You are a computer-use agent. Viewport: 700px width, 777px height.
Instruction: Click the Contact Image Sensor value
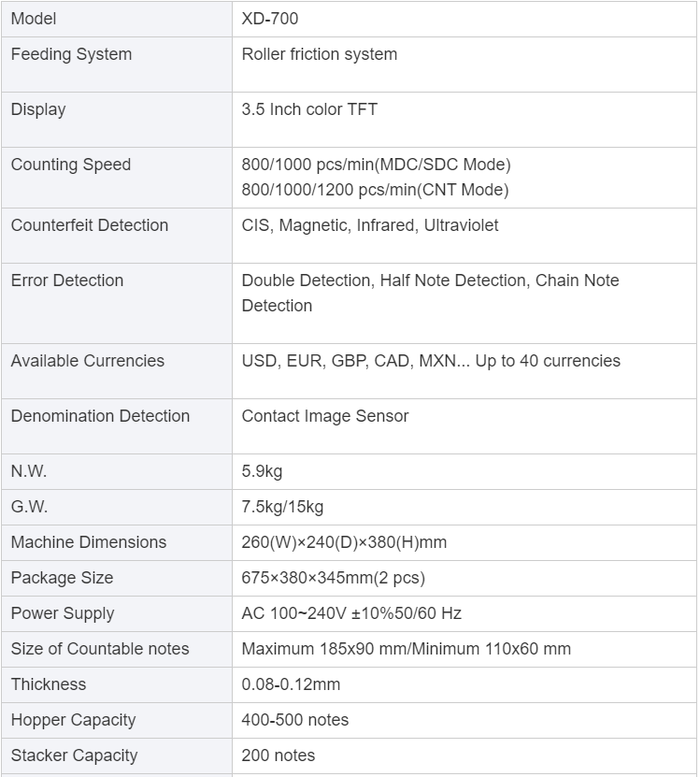point(325,416)
